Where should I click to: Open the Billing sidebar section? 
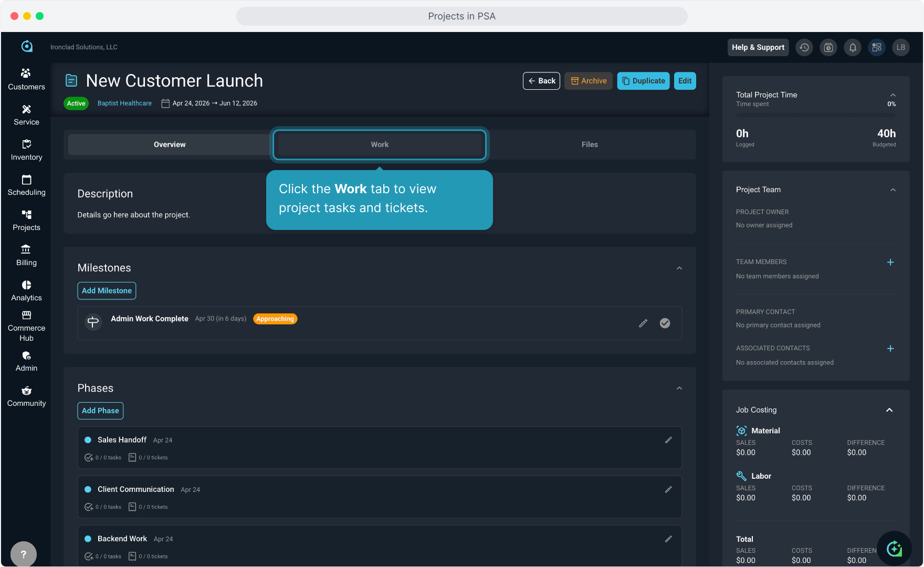point(26,256)
